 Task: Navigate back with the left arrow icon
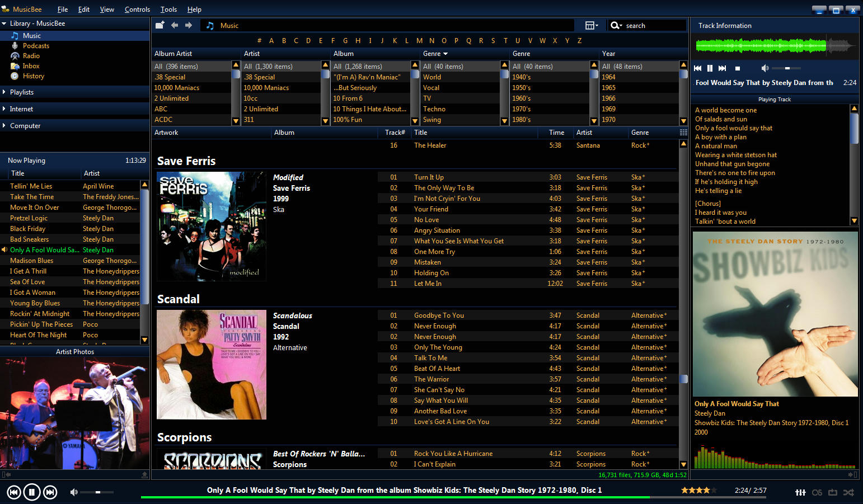(175, 25)
